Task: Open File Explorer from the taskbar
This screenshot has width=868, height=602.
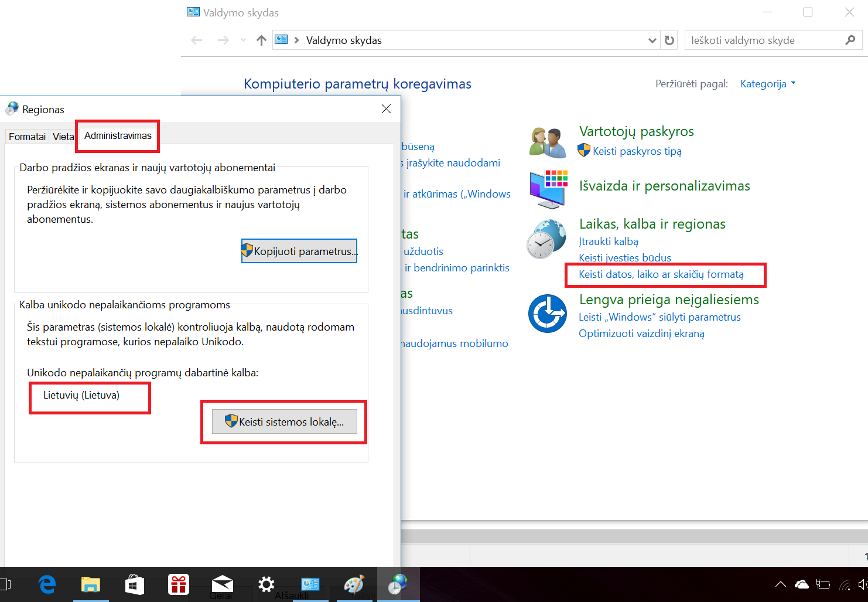Action: [x=90, y=584]
